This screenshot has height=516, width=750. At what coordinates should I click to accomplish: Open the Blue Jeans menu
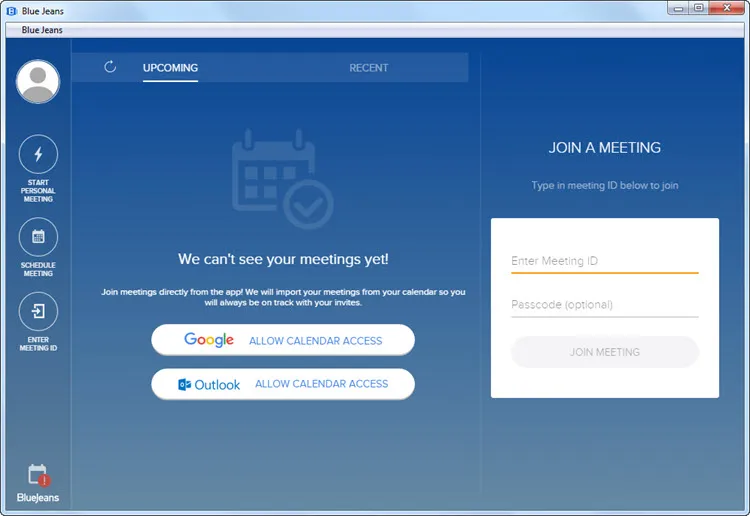click(x=42, y=30)
